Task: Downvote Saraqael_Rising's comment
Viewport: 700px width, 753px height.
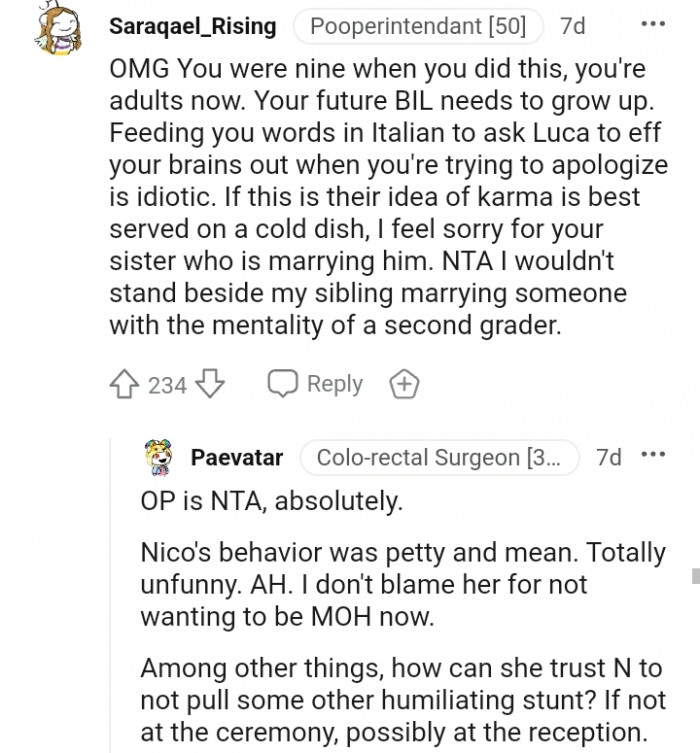Action: (x=210, y=384)
